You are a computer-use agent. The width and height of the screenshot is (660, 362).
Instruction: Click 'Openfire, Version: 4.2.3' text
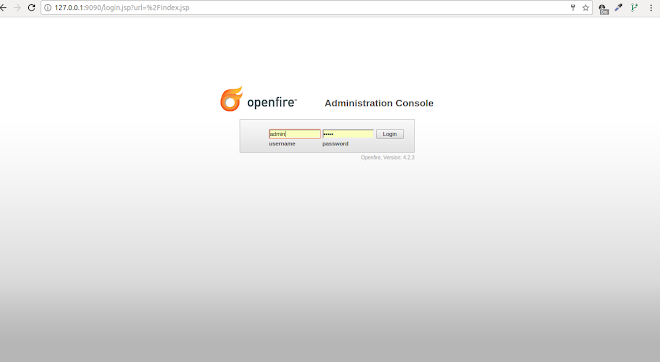388,157
